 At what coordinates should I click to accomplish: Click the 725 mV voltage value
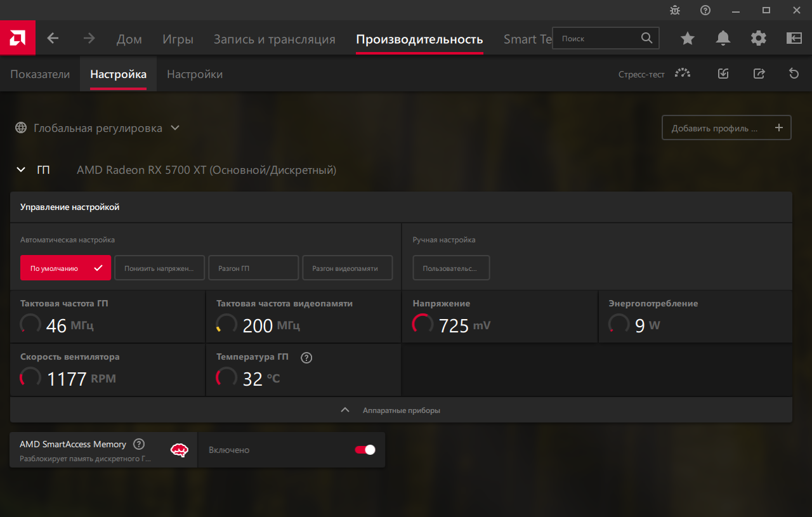pyautogui.click(x=465, y=325)
